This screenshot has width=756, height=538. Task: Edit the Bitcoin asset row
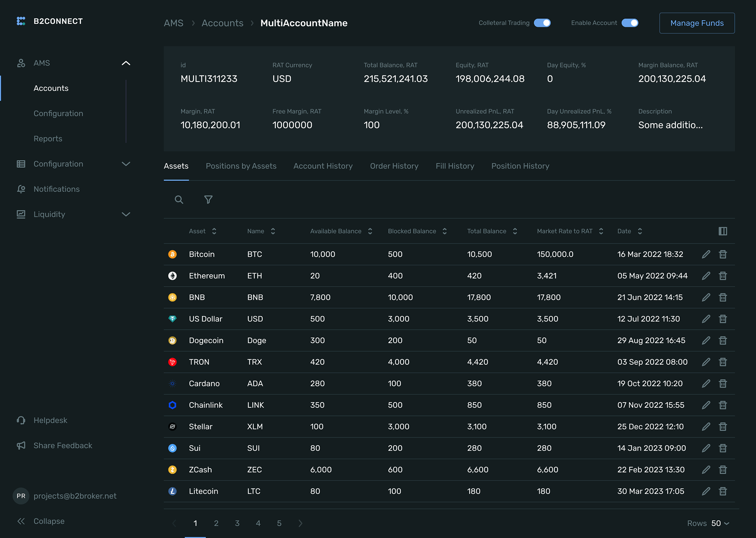point(706,254)
